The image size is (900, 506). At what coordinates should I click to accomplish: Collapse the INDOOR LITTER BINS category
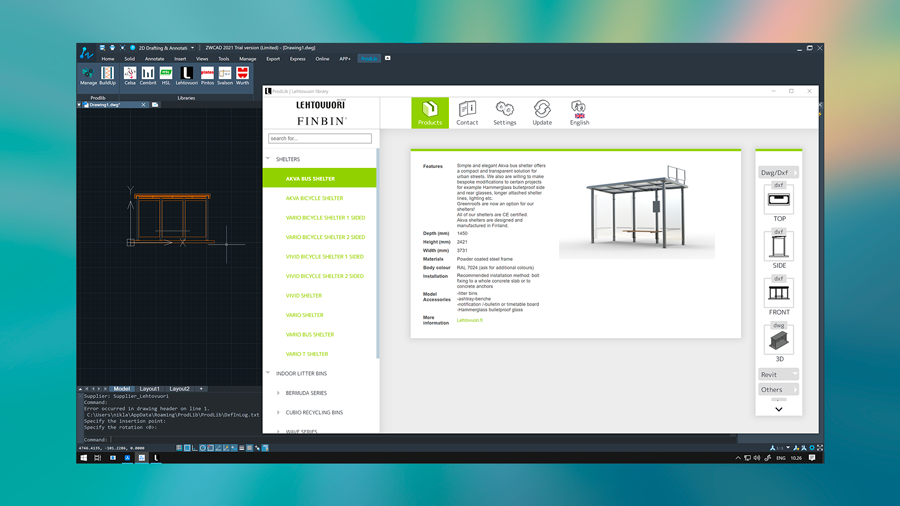click(x=268, y=373)
